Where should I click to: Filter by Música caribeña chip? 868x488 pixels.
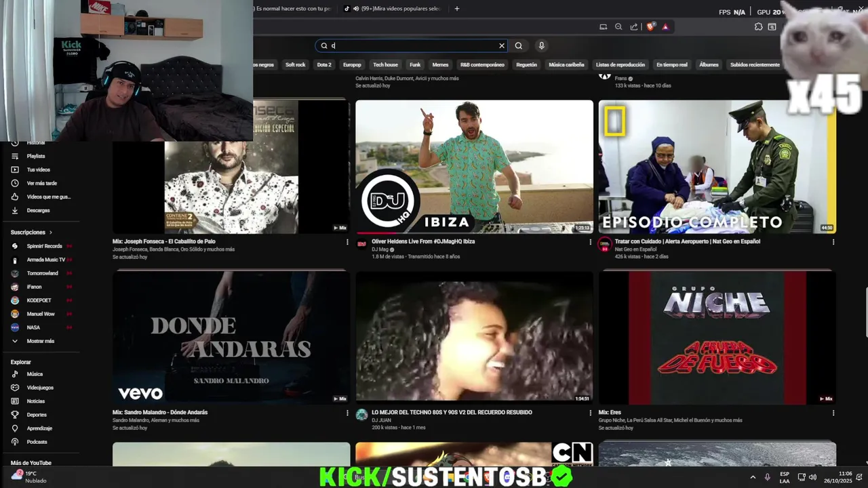coord(566,64)
